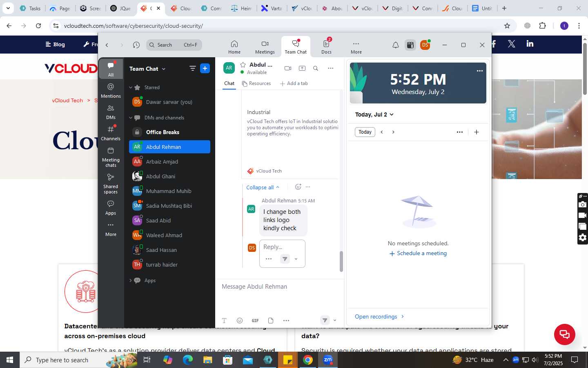Go to the next day in the calendar
Screen dimensions: 588x368
[393, 132]
